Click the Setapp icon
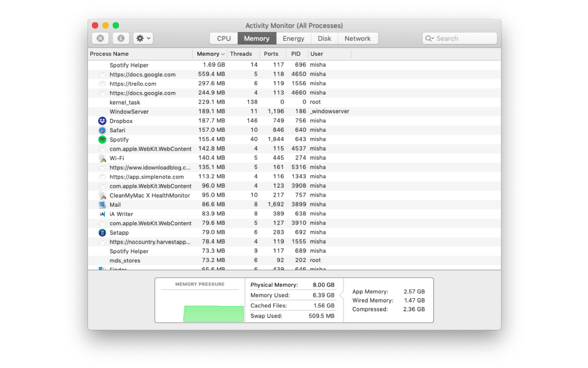Viewport: 588px width, 368px height. coord(102,232)
